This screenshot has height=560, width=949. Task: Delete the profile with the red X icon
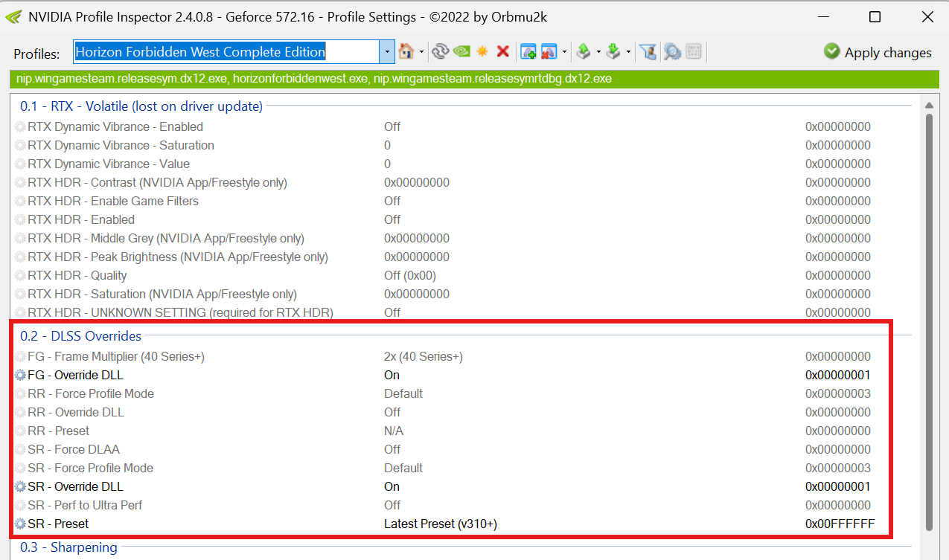(x=503, y=51)
